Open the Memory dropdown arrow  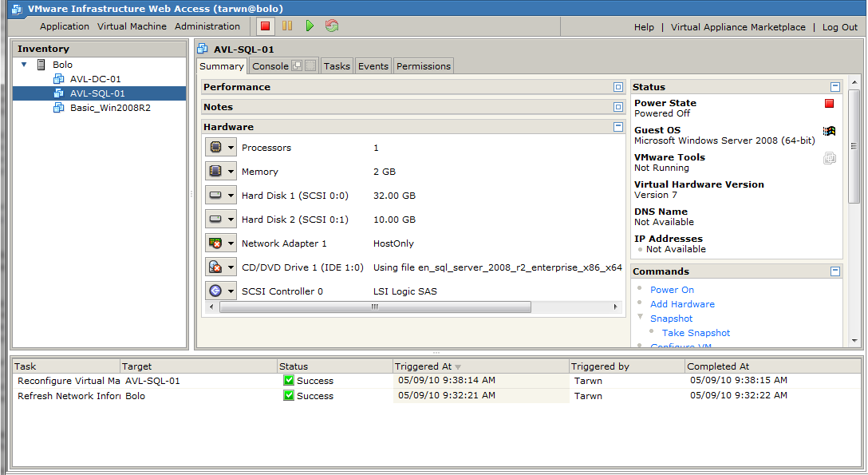(231, 172)
